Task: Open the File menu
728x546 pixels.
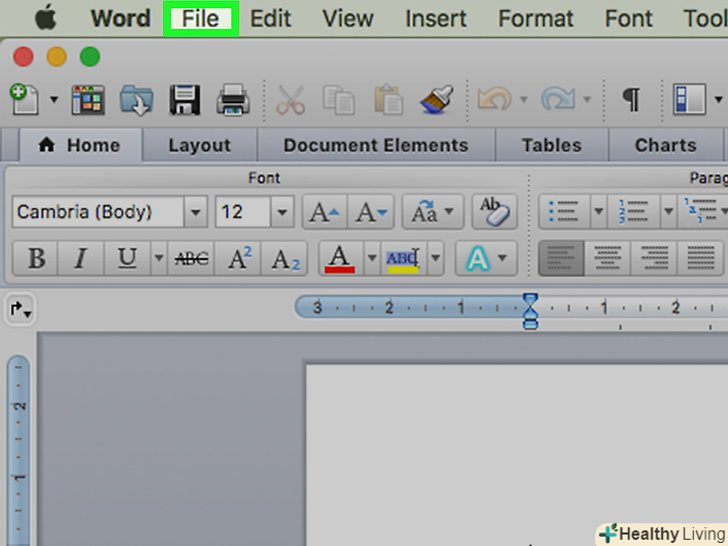Action: click(x=201, y=19)
